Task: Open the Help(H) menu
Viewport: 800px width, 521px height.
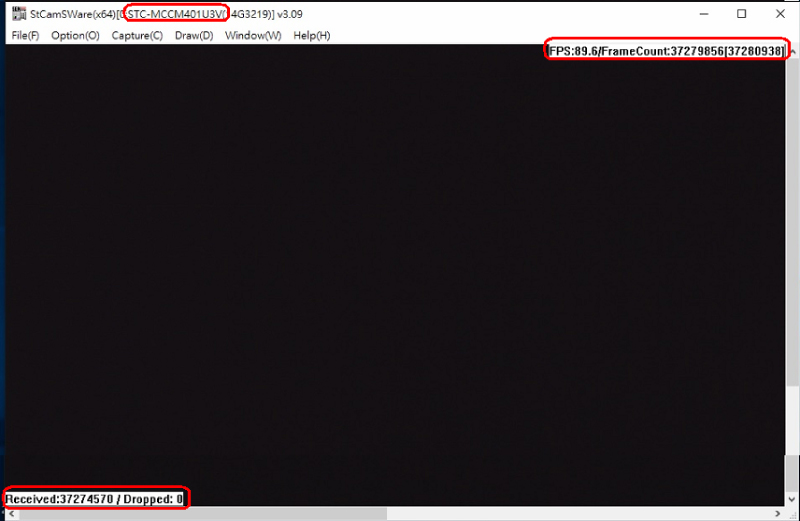Action: click(311, 36)
